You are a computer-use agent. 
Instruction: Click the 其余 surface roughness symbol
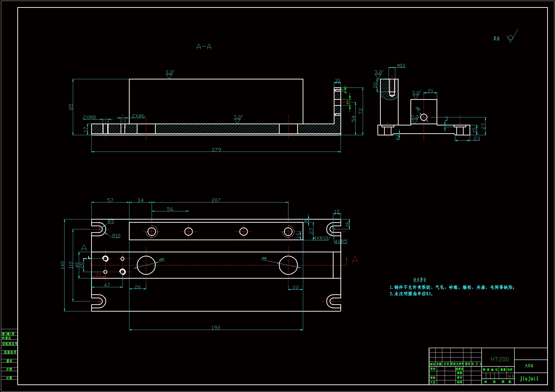tap(510, 38)
